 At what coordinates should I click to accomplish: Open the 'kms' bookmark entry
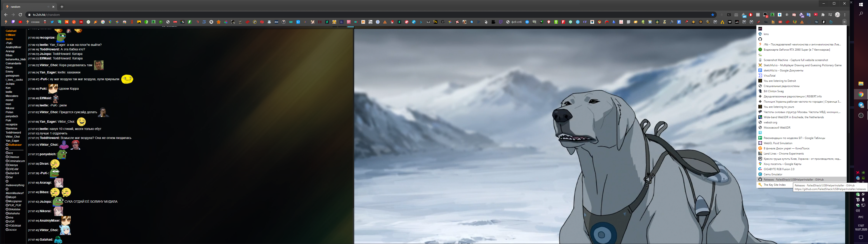point(802,34)
